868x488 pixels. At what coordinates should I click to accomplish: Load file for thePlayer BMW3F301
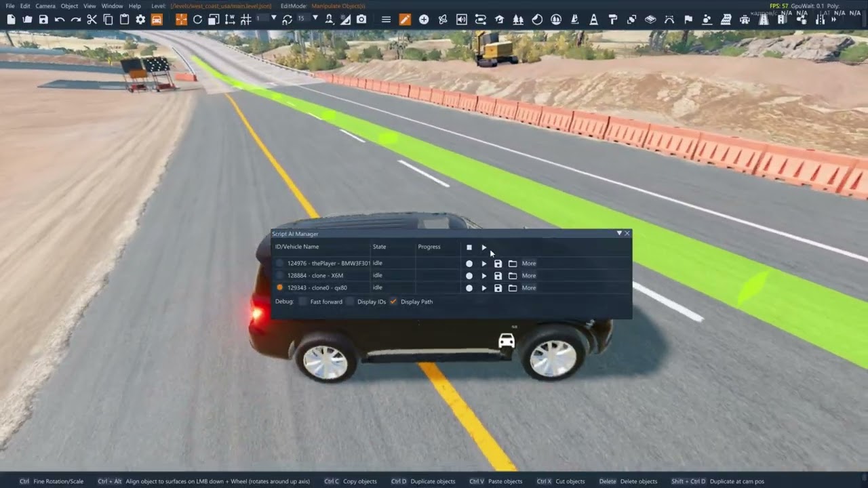513,264
